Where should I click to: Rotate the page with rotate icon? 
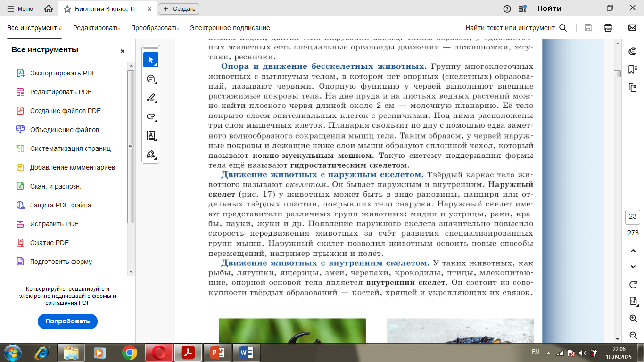click(x=633, y=285)
